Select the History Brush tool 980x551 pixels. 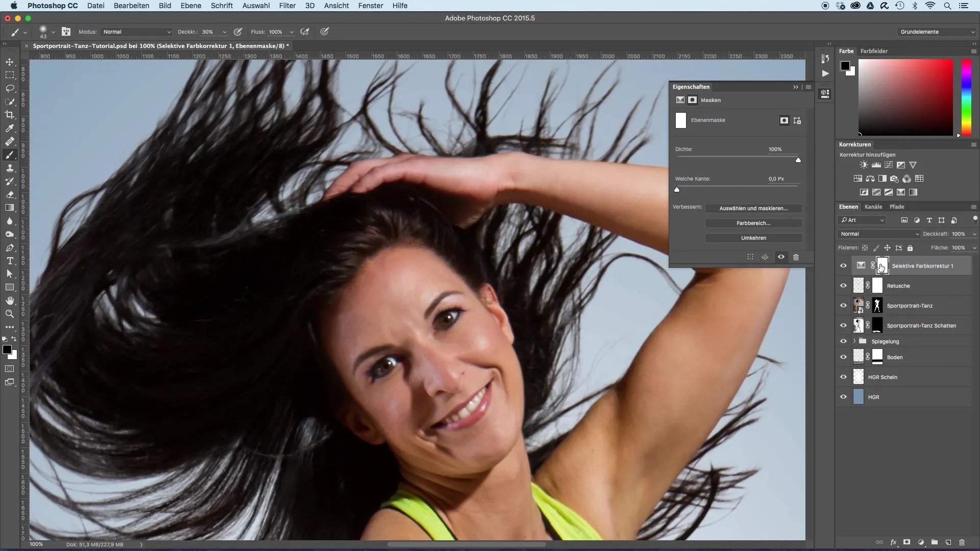(10, 182)
